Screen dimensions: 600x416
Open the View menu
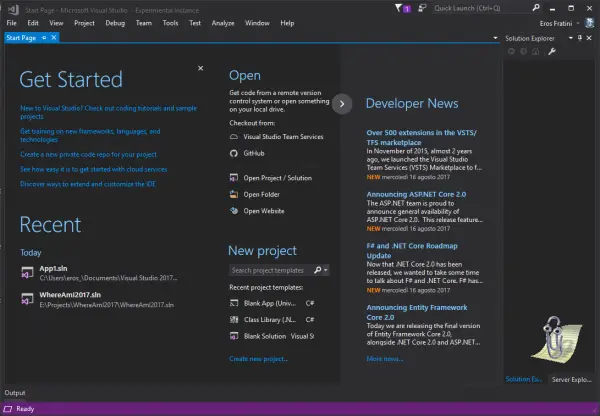click(x=56, y=23)
